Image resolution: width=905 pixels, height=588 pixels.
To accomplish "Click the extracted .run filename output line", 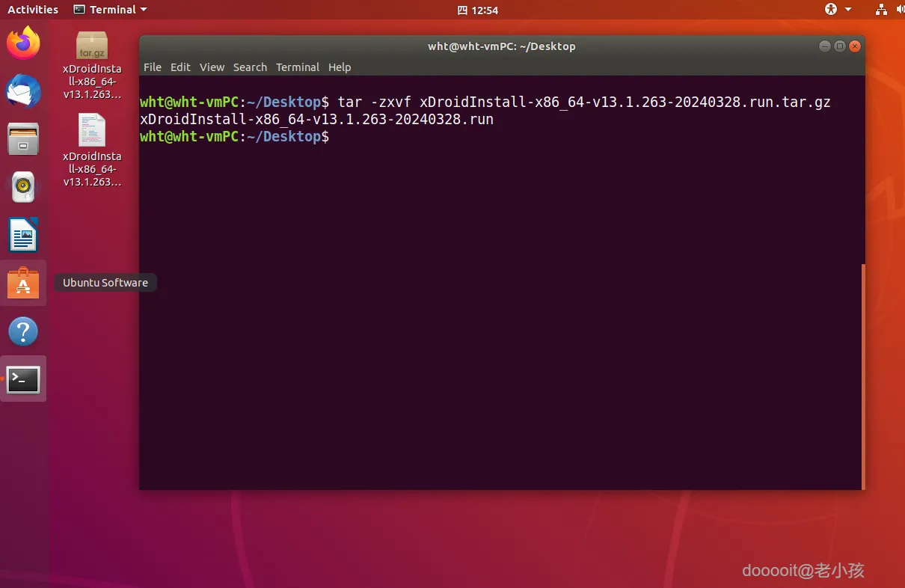I will (316, 119).
